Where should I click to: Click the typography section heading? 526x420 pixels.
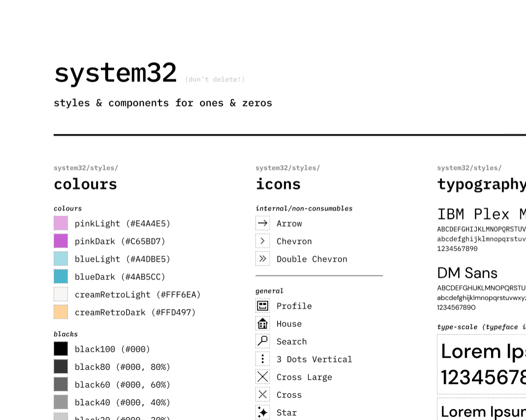pyautogui.click(x=480, y=184)
